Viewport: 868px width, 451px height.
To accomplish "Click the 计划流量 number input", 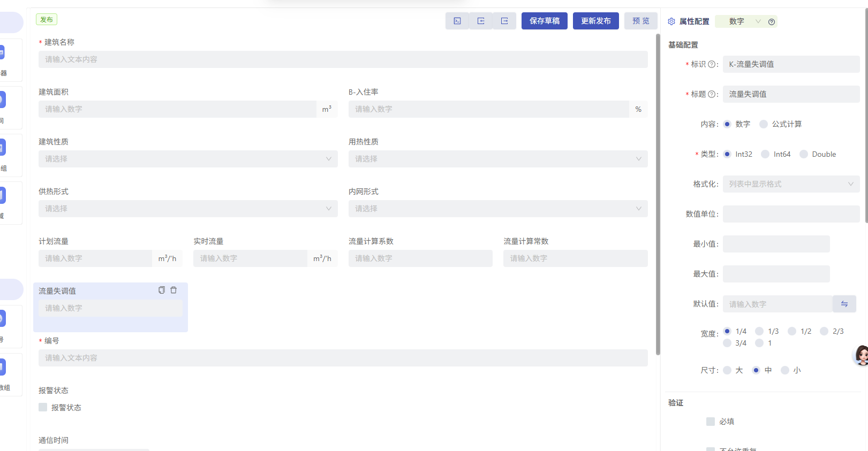I will point(95,258).
